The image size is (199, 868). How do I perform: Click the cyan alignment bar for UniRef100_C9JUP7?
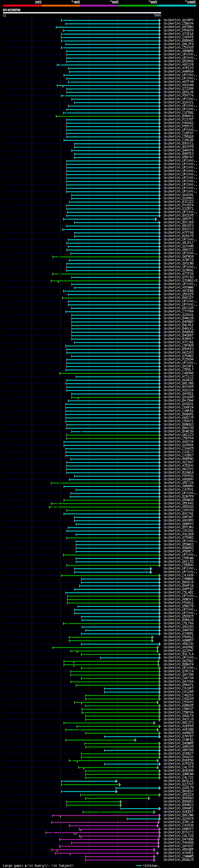click(x=132, y=689)
